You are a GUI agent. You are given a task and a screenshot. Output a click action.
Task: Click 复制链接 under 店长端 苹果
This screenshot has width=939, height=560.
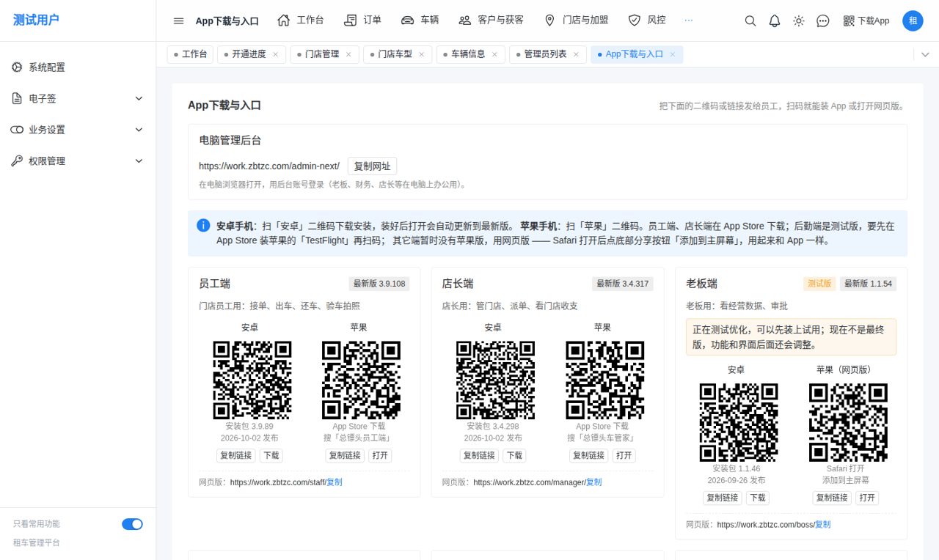[588, 455]
